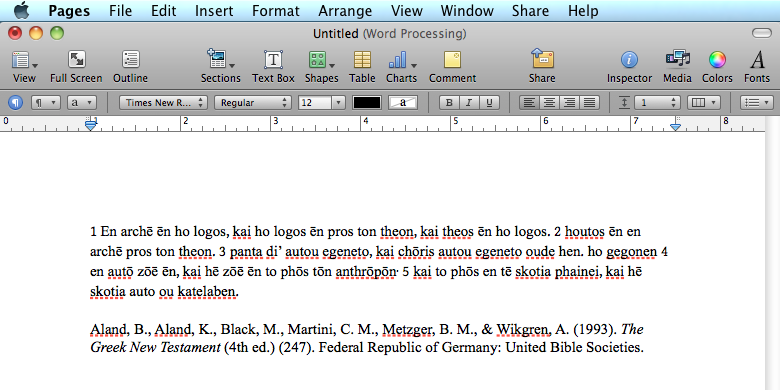Open the Share menu in menu bar
Screen dimensions: 780x390
click(530, 10)
